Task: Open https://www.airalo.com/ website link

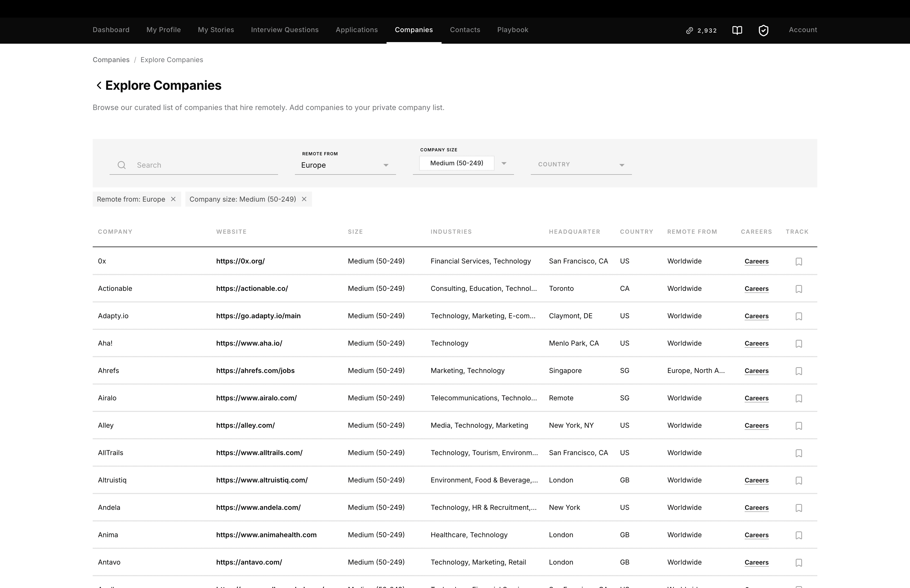Action: (257, 398)
